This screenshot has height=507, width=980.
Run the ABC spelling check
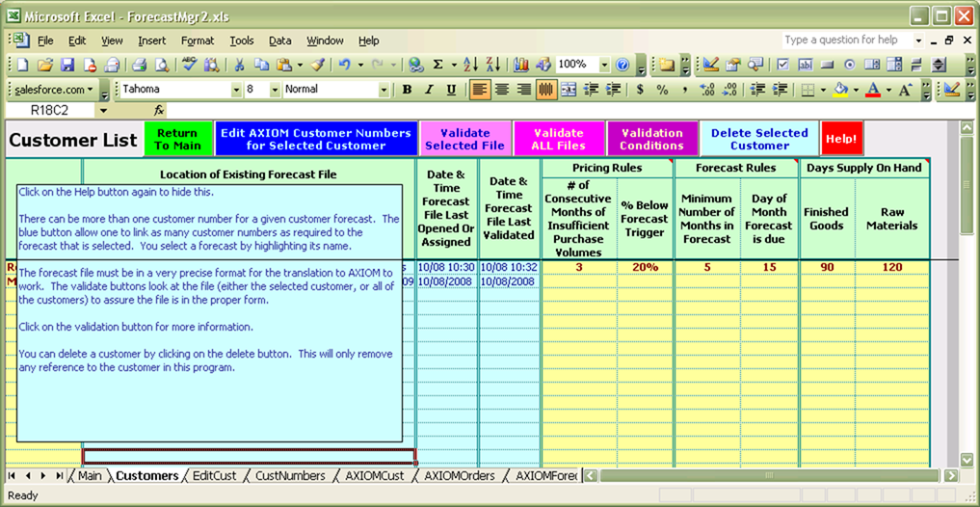[188, 65]
